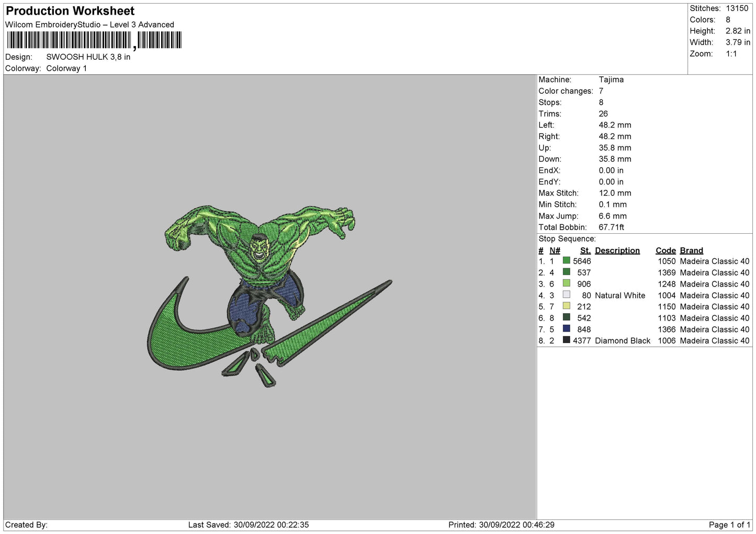756x534 pixels.
Task: Click the Machine value Tajima
Action: click(x=611, y=79)
